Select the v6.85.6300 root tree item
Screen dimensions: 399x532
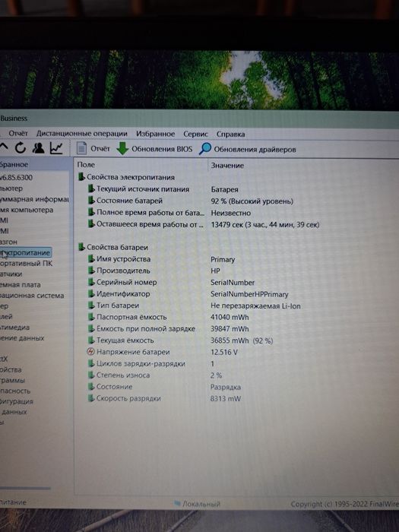click(x=16, y=177)
